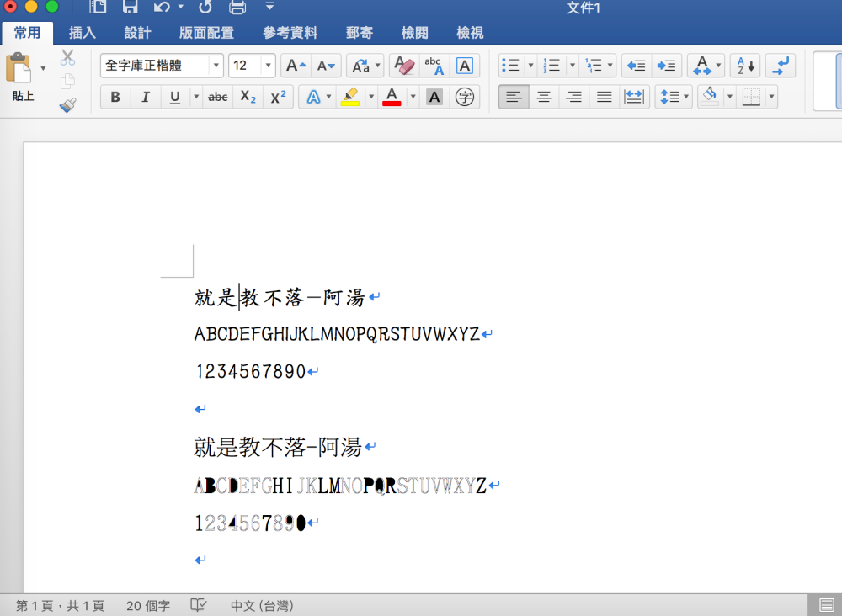Open spelling check book icon in status bar
This screenshot has height=616, width=842.
[198, 605]
